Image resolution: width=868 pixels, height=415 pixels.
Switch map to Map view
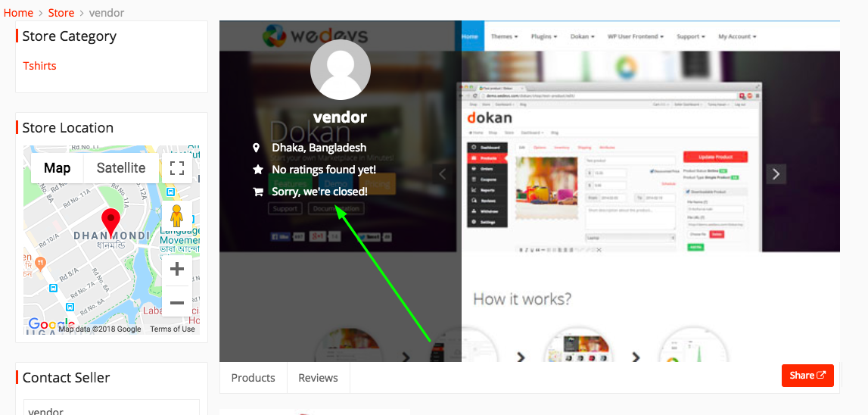coord(57,168)
